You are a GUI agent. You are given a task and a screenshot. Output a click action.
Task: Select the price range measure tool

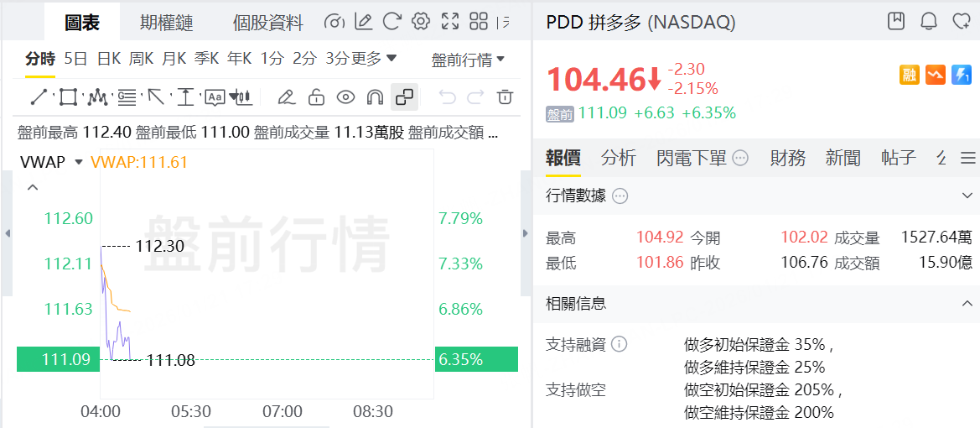(185, 97)
